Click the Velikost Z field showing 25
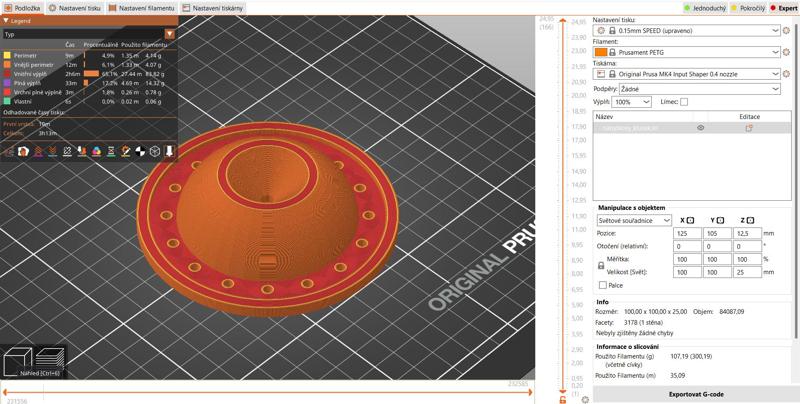Image resolution: width=800 pixels, height=404 pixels. 747,272
